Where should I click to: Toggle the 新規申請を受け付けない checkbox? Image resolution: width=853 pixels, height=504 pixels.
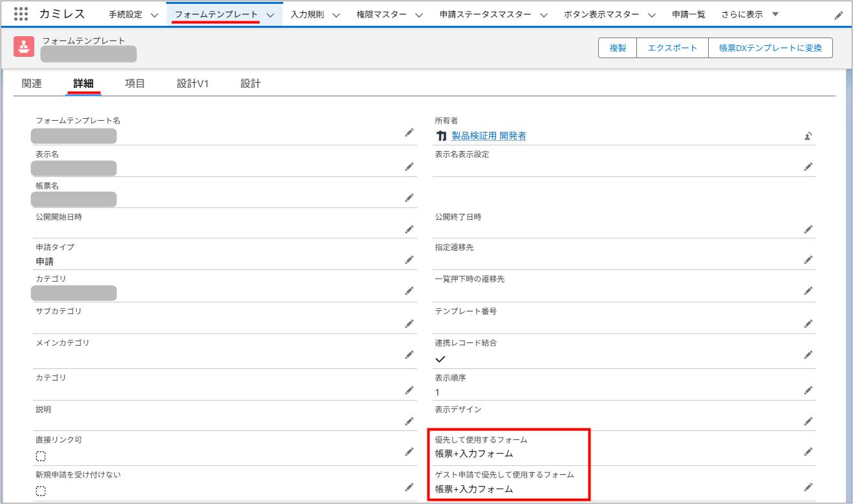(41, 490)
